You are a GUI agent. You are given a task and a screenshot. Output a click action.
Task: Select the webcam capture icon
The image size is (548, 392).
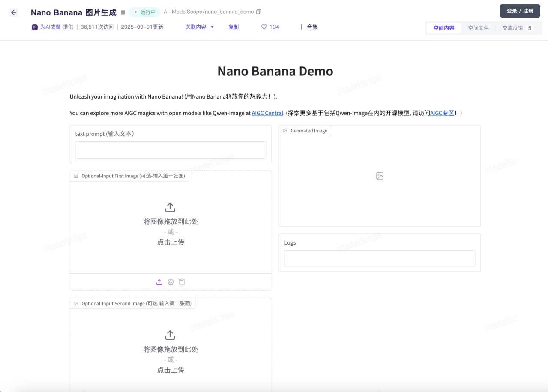coord(171,282)
